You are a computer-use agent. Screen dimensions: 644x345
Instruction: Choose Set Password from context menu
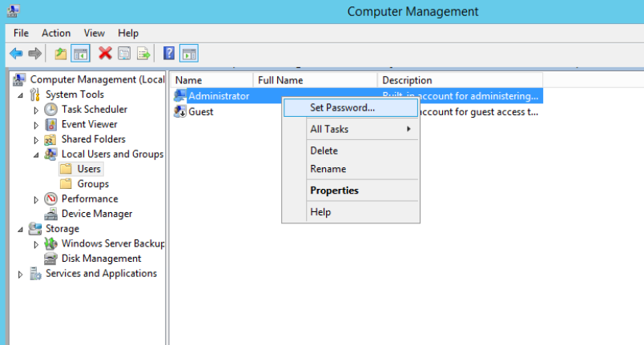(342, 107)
